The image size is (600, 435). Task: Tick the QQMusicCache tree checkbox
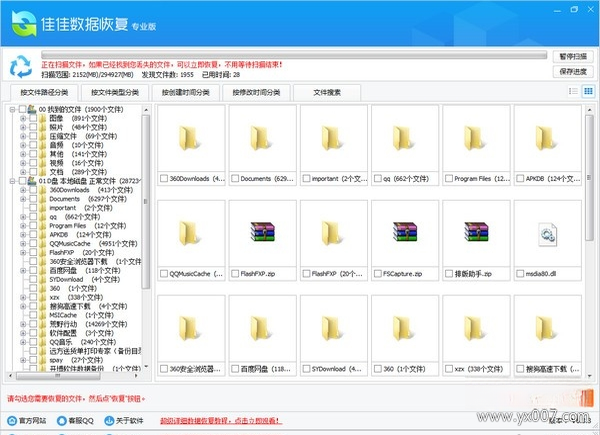click(x=33, y=243)
